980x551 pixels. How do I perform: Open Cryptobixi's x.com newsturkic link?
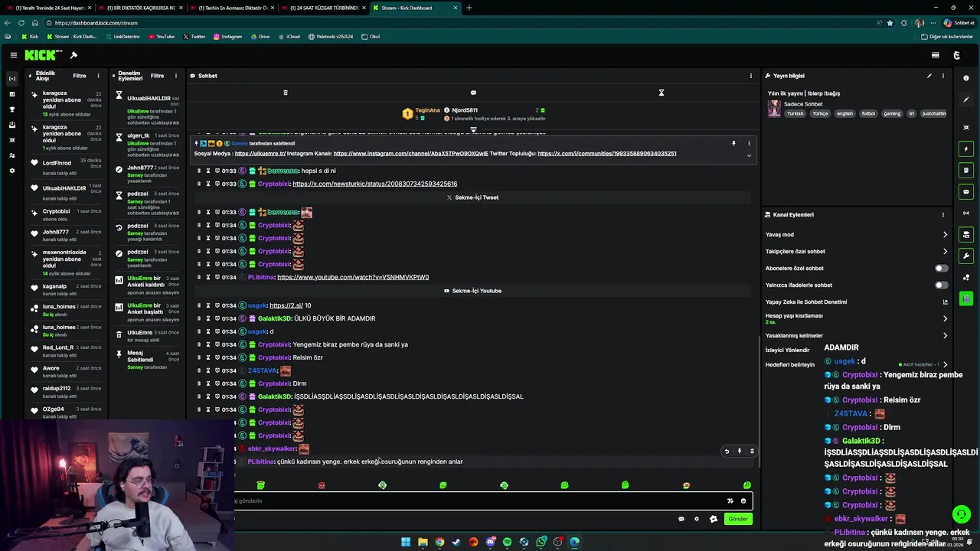tap(374, 184)
